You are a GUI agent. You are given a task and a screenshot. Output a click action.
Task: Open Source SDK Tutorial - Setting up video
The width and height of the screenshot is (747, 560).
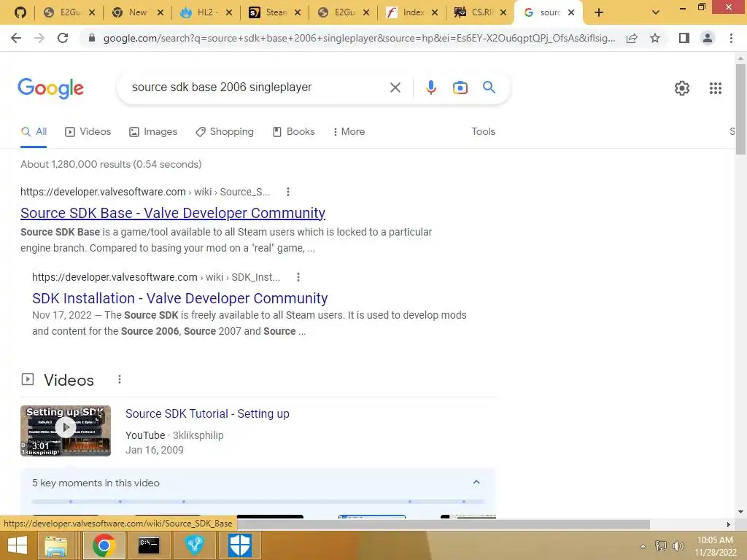pyautogui.click(x=207, y=414)
